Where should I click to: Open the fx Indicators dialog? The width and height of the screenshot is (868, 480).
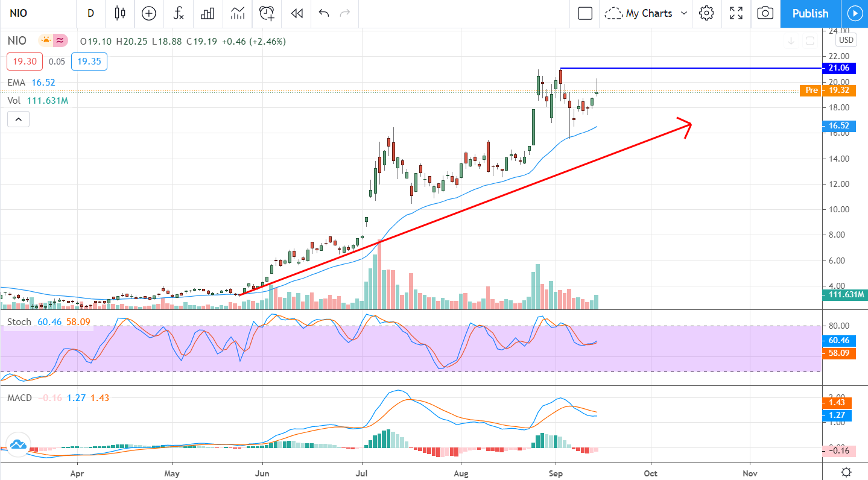[x=179, y=13]
